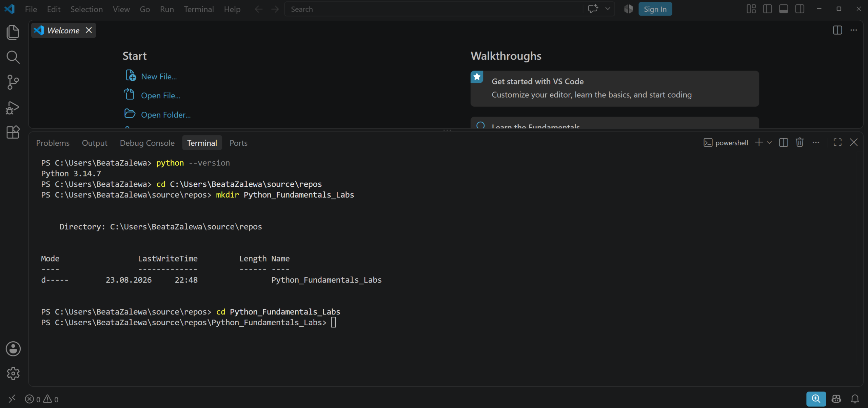The width and height of the screenshot is (868, 408).
Task: Open Copilot status icon in status bar
Action: [x=836, y=399]
